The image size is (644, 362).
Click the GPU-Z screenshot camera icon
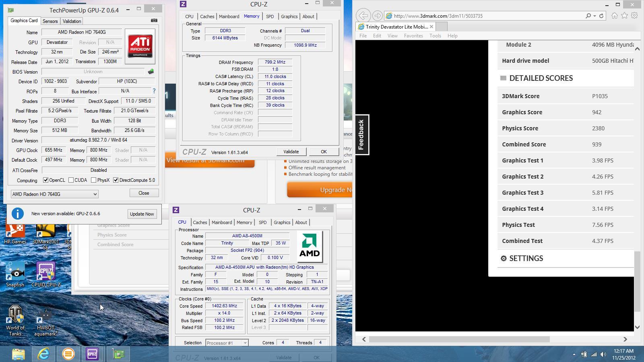154,20
